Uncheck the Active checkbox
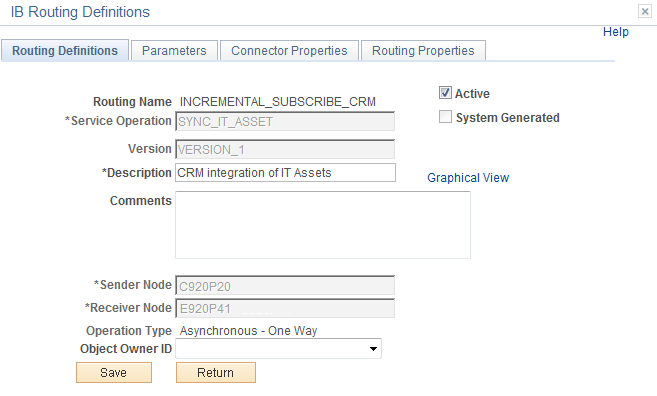This screenshot has width=657, height=396. (x=445, y=93)
